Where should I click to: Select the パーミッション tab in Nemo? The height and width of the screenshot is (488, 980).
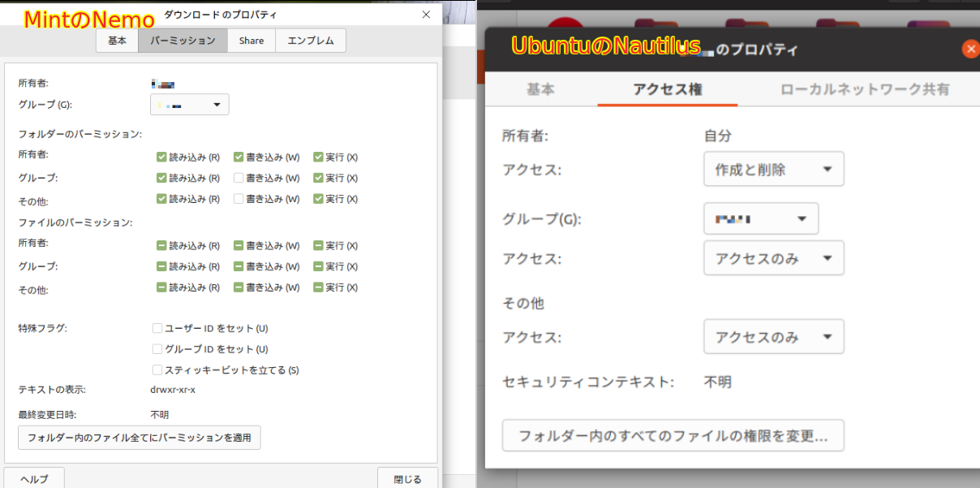click(x=183, y=41)
